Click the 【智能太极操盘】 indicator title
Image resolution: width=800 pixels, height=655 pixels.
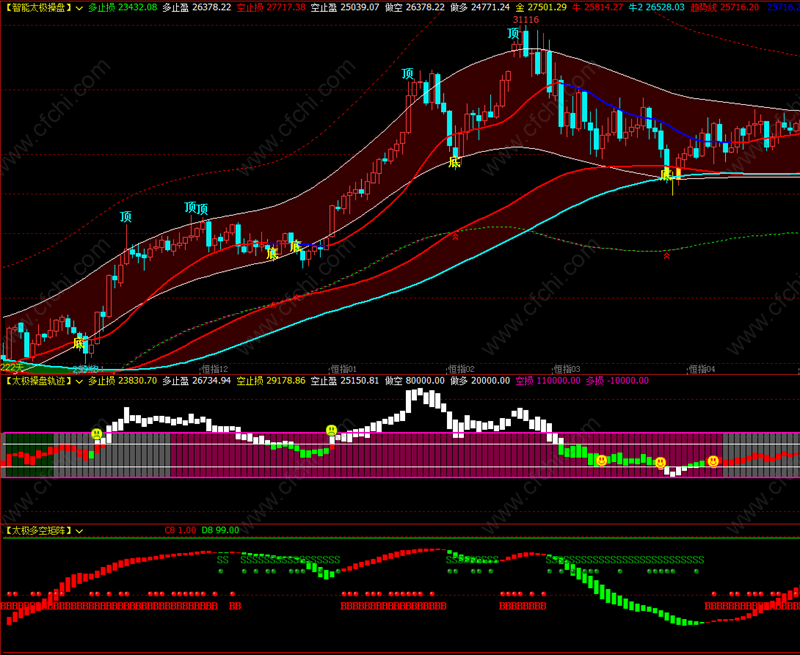(x=38, y=8)
